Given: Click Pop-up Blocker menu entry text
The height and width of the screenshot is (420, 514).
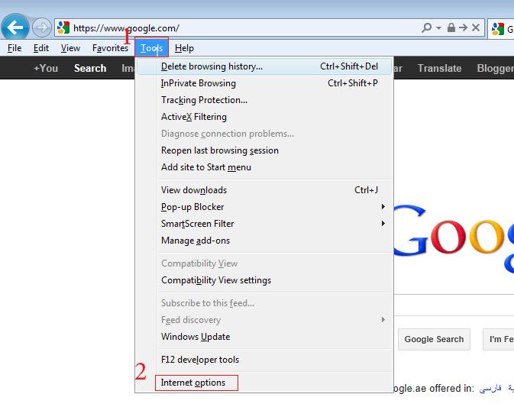Looking at the screenshot, I should point(192,207).
